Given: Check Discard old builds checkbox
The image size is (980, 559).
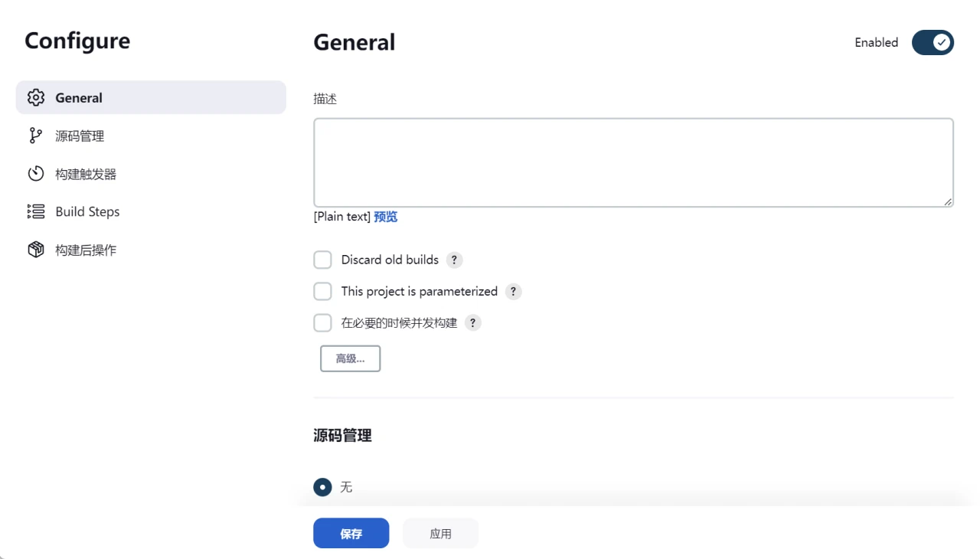Looking at the screenshot, I should pos(323,260).
